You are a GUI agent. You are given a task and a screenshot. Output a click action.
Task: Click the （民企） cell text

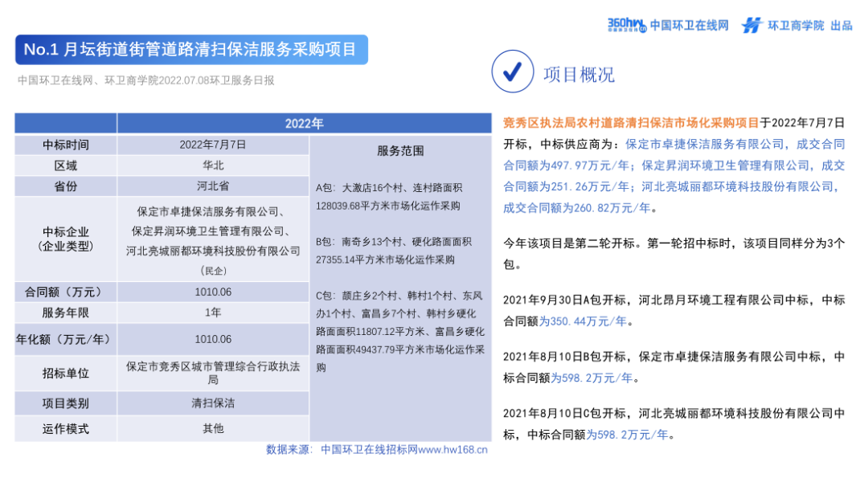(x=213, y=271)
